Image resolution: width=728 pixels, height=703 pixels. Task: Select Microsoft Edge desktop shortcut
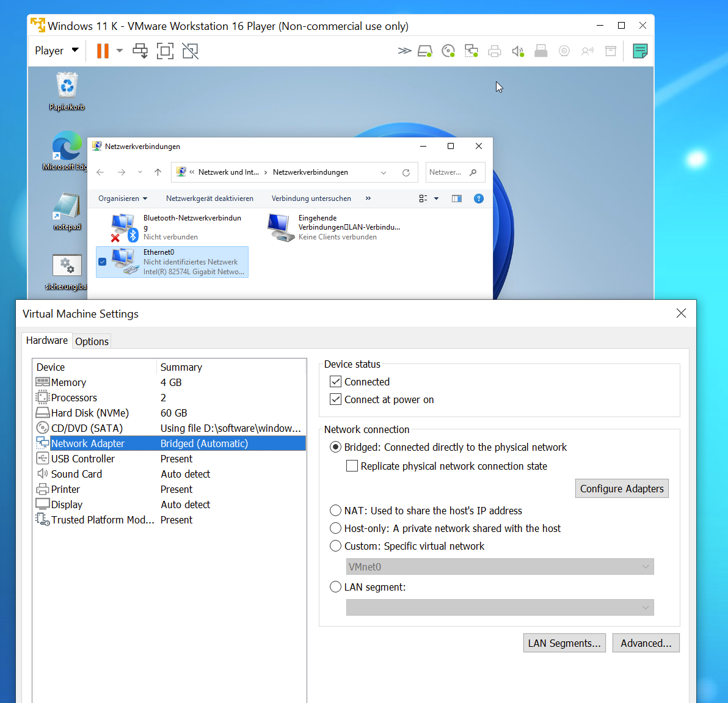[x=66, y=151]
